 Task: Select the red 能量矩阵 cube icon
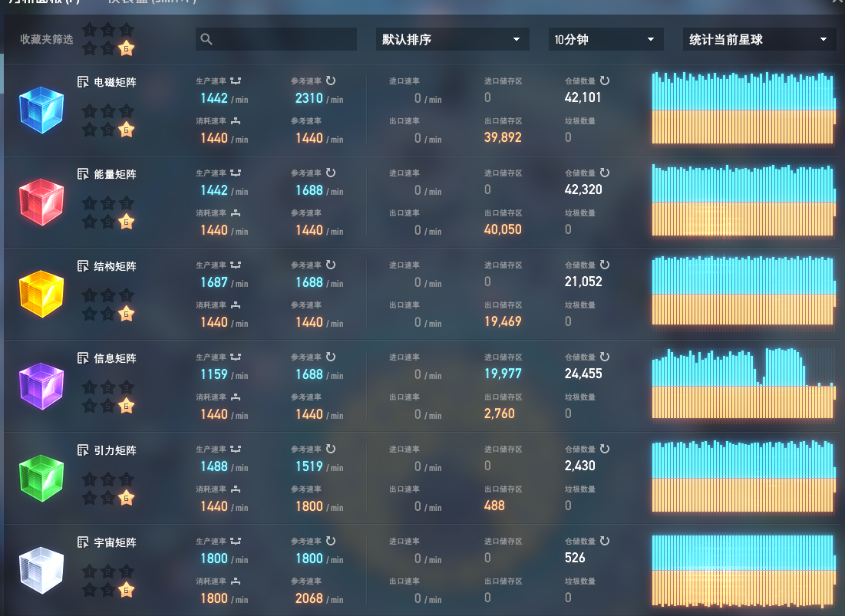(41, 203)
